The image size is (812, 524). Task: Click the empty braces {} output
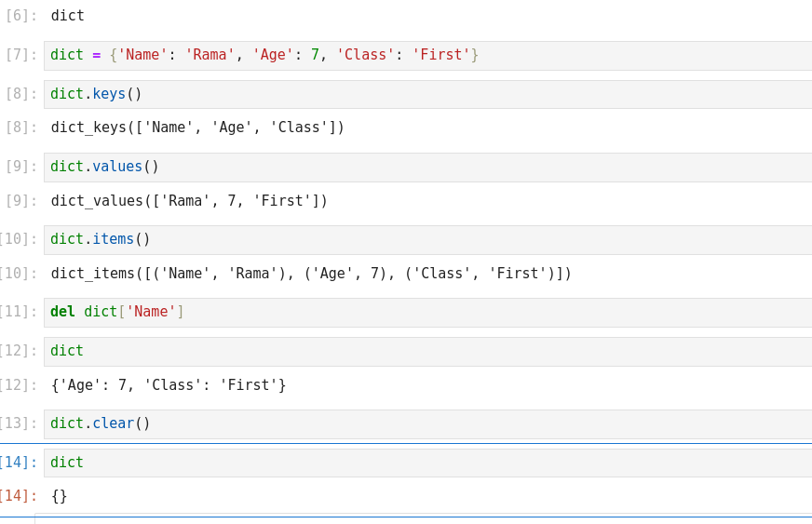60,497
